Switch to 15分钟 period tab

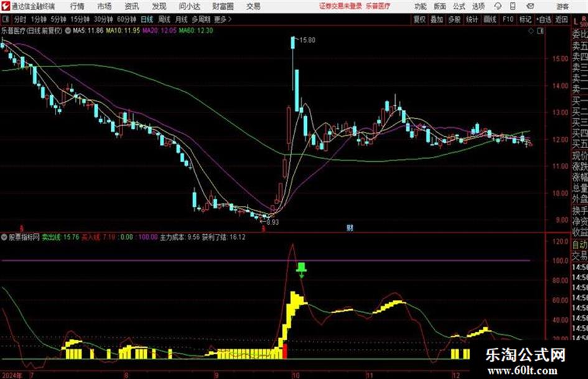click(x=80, y=19)
